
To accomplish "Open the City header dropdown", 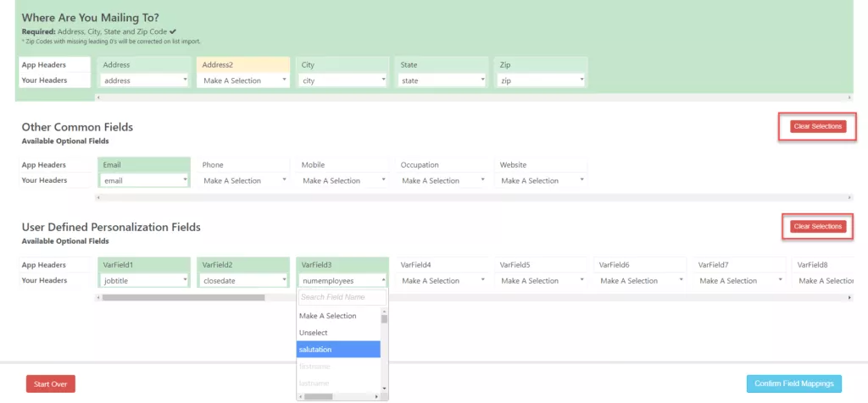I will coord(342,80).
